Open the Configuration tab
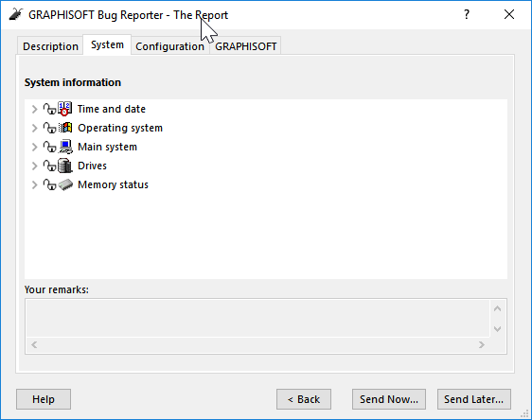This screenshot has height=420, width=532. pyautogui.click(x=170, y=46)
